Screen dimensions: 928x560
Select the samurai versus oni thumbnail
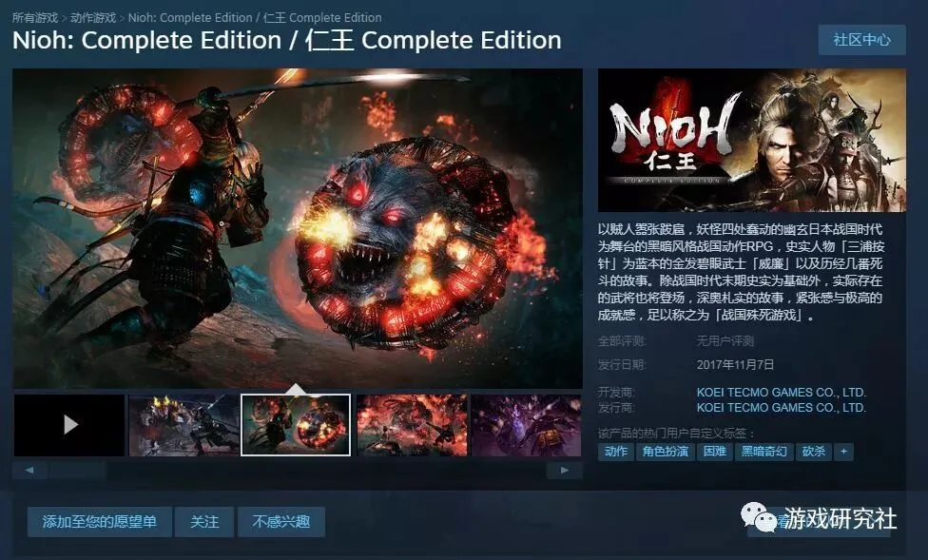tap(184, 424)
